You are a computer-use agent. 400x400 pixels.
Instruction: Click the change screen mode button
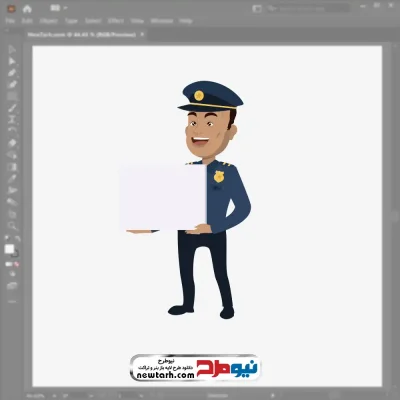(12, 286)
